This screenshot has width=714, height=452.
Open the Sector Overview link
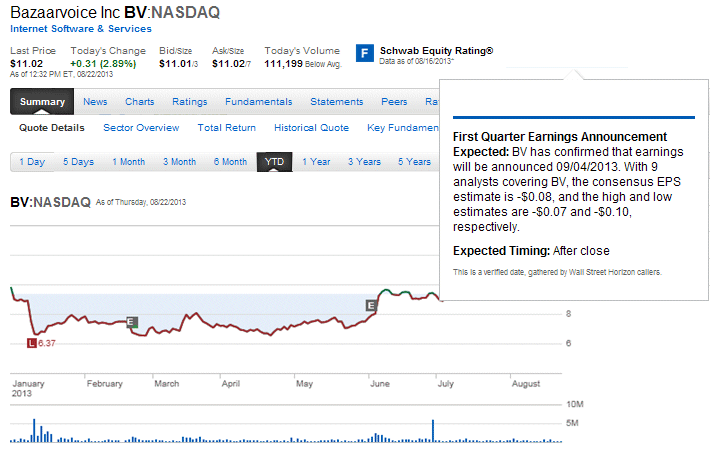pyautogui.click(x=141, y=128)
